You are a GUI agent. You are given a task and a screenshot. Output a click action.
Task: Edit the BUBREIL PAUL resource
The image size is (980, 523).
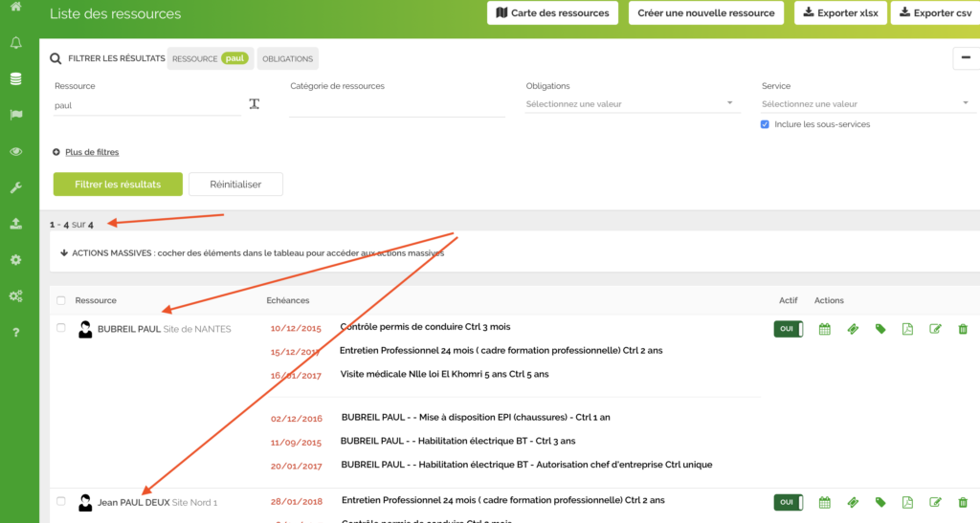coord(936,329)
